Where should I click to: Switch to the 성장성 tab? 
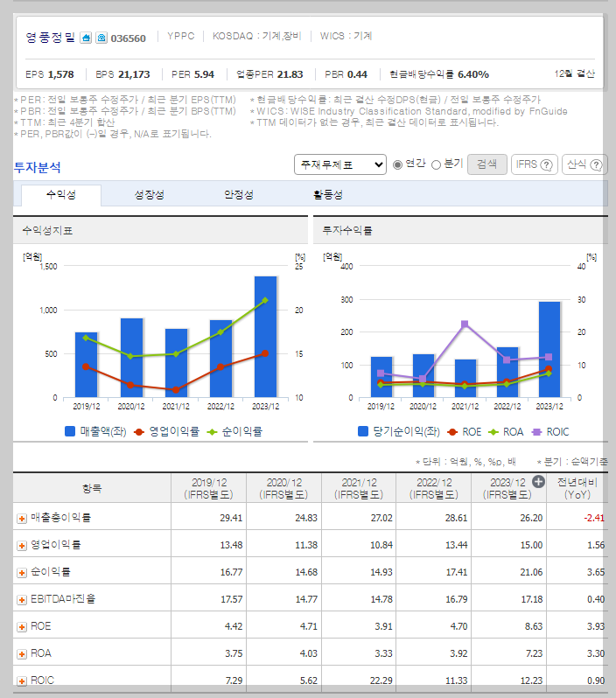pos(150,195)
